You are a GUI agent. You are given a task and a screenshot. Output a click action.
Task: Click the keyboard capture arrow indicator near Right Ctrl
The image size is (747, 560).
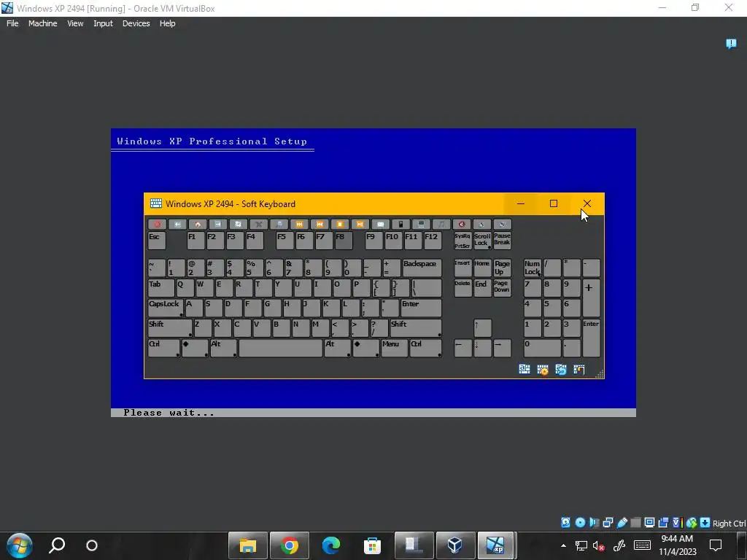[x=705, y=522]
